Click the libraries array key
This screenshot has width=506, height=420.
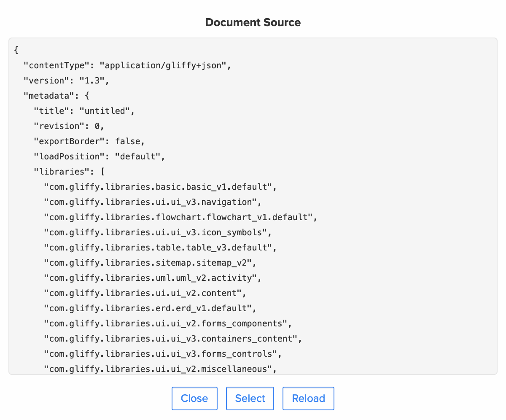(x=65, y=171)
